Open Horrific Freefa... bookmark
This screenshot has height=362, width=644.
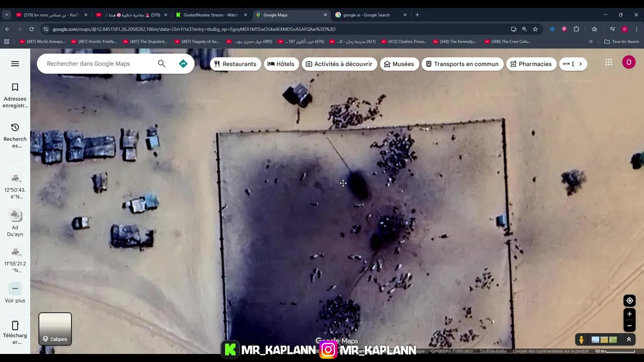point(94,42)
